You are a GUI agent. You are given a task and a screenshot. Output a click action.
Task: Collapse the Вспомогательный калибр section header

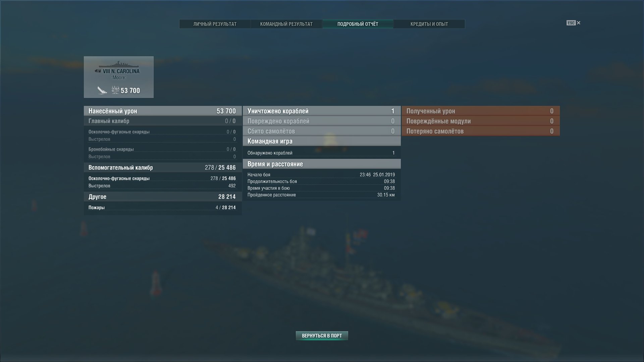coord(163,168)
